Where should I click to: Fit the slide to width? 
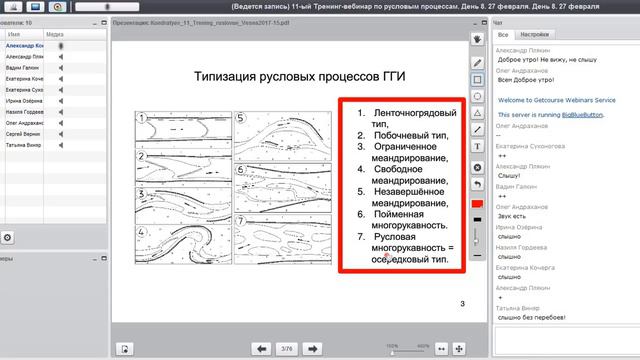[441, 349]
